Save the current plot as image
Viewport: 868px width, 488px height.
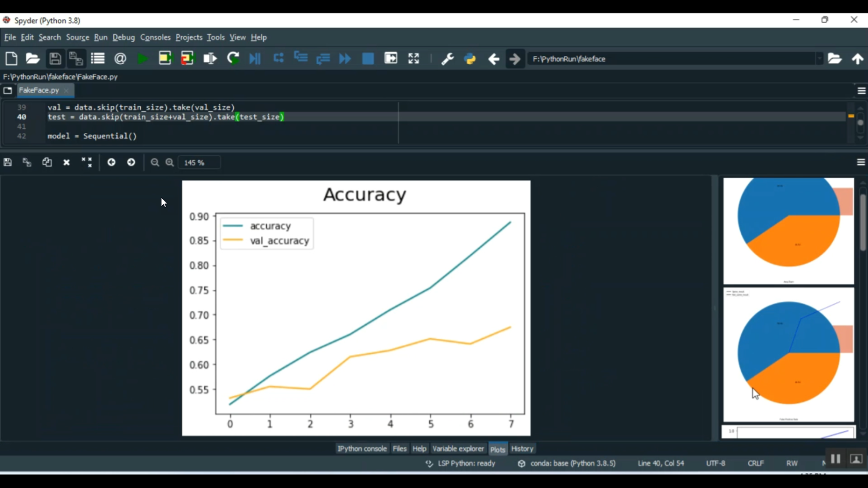(8, 162)
